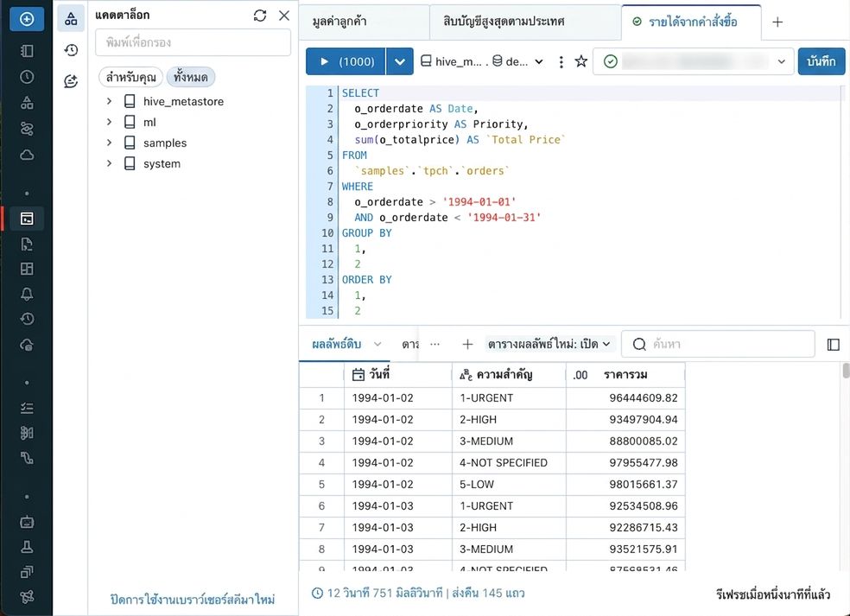
Task: Open query history icon in panel rail
Action: 71,50
